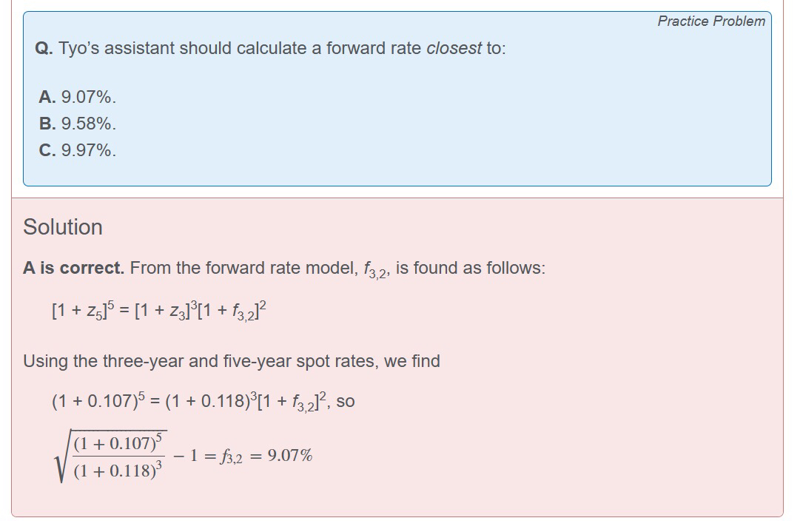Click the 9.07% result in the final formula
The width and height of the screenshot is (800, 532).
[x=289, y=456]
